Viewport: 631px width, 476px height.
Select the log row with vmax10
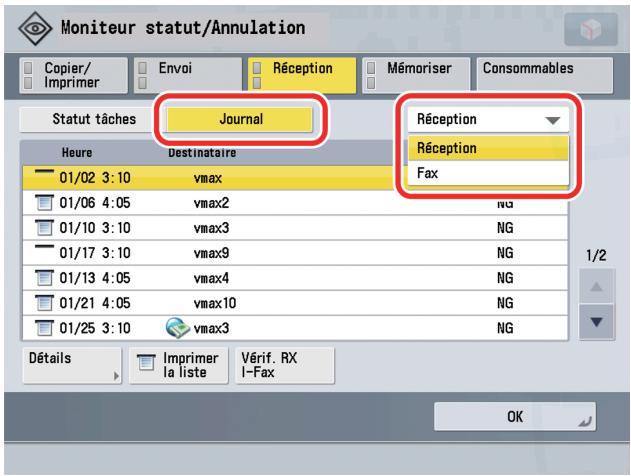295,303
